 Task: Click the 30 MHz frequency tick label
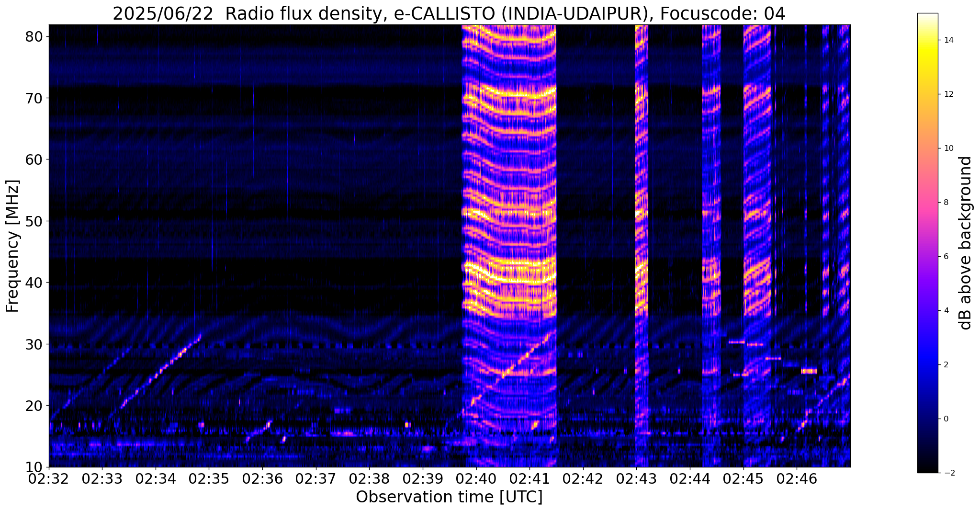click(x=34, y=344)
